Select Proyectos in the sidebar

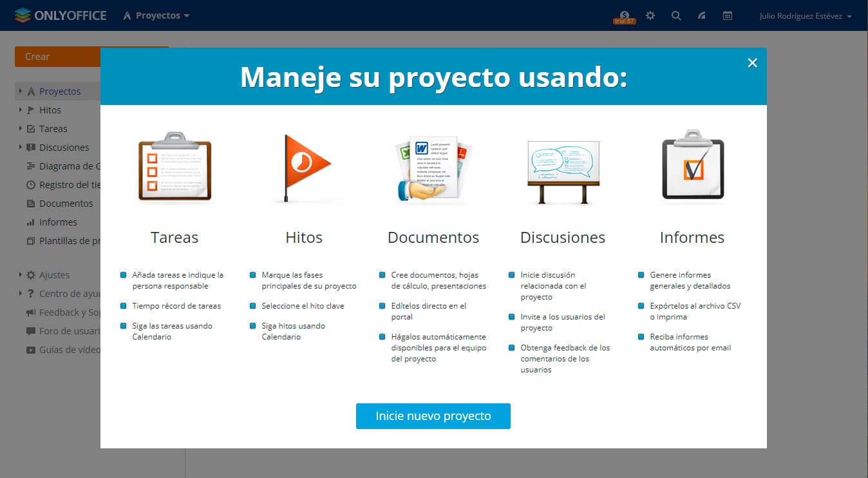tap(60, 91)
